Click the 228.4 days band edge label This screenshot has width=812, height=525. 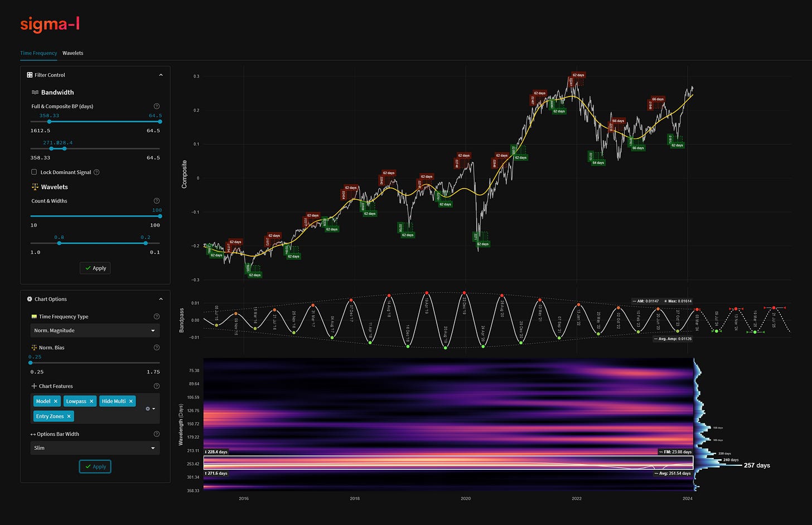[216, 452]
